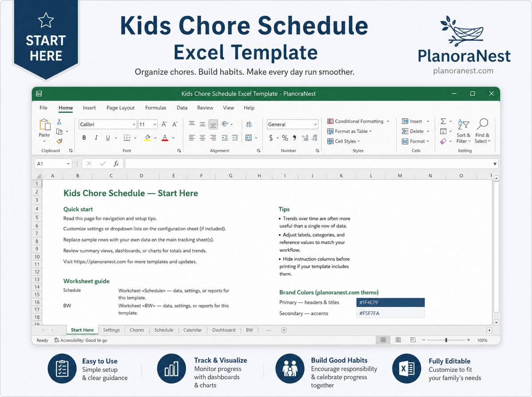Add a new sheet with plus button
Screen dimensions: 532x397
pos(284,330)
